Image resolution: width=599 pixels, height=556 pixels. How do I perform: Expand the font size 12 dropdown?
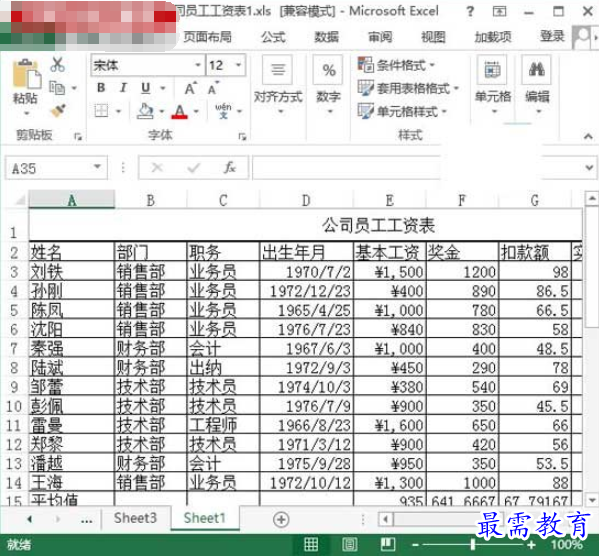[238, 65]
